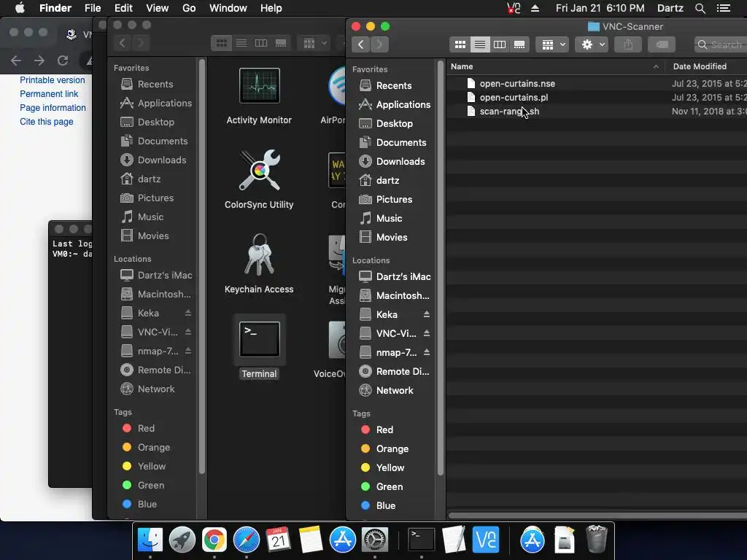Eject Keka volume in VNC-Scanner sidebar

click(426, 315)
